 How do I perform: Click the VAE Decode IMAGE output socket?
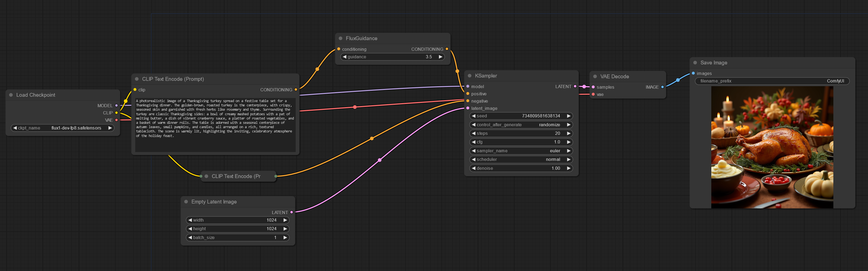(662, 87)
